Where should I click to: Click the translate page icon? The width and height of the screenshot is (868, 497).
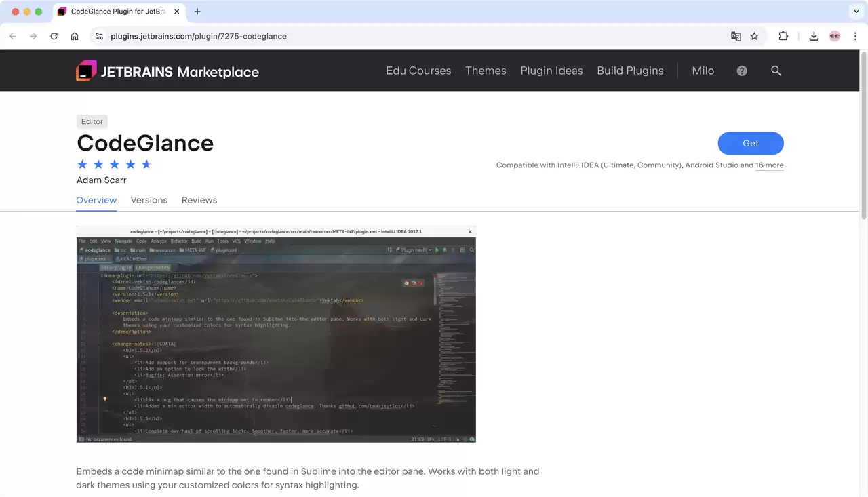tap(736, 36)
